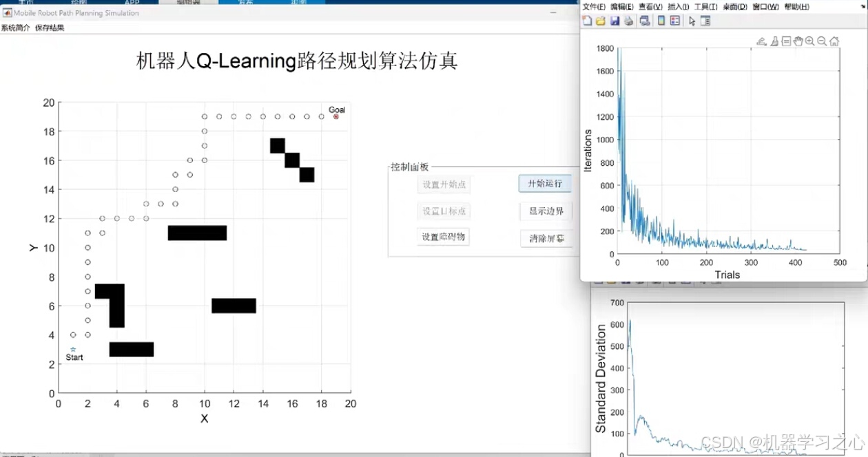Open the 帮助(H) menu in the figure window
This screenshot has height=457, width=868.
point(796,7)
